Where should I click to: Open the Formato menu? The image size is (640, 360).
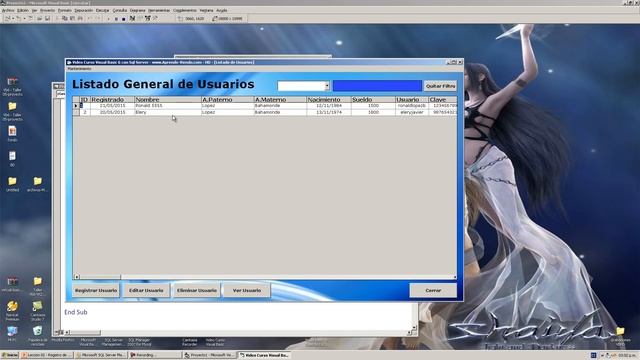pyautogui.click(x=64, y=10)
